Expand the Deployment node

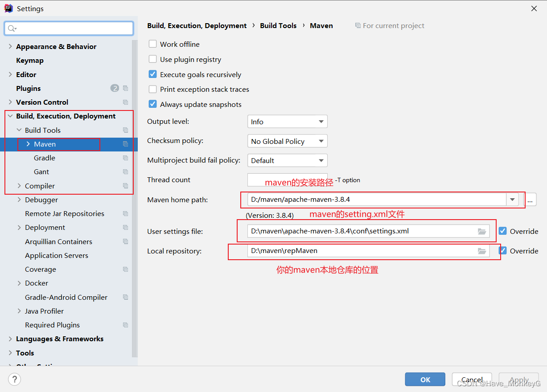pos(19,227)
